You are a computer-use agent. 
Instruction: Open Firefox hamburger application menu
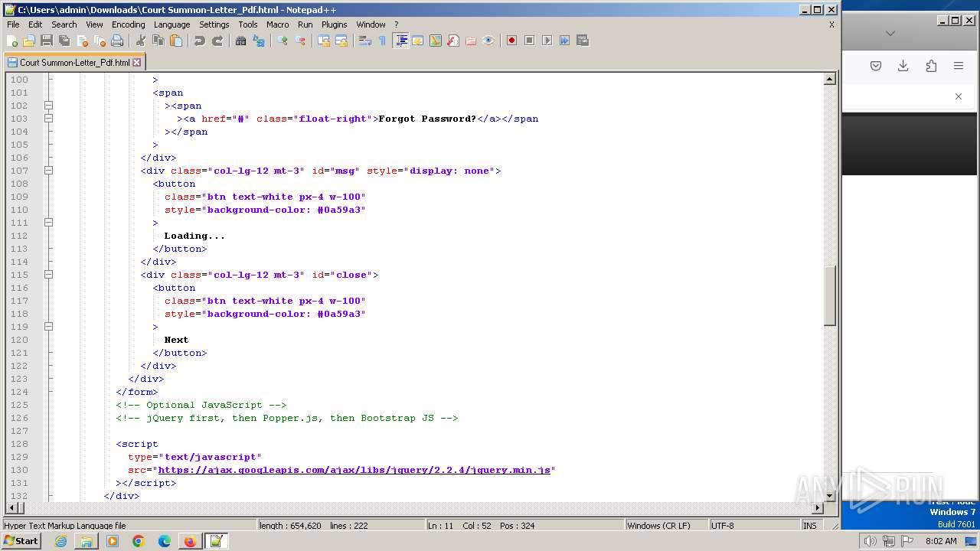[x=959, y=66]
